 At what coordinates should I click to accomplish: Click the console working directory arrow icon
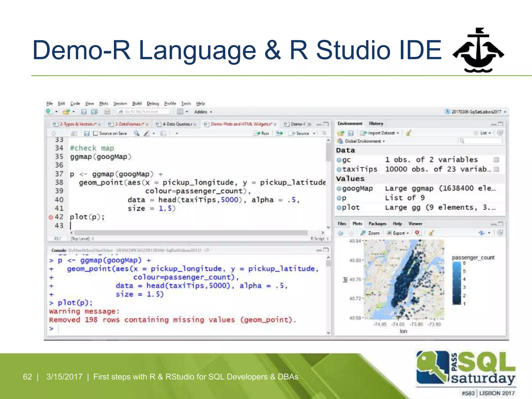click(x=207, y=250)
